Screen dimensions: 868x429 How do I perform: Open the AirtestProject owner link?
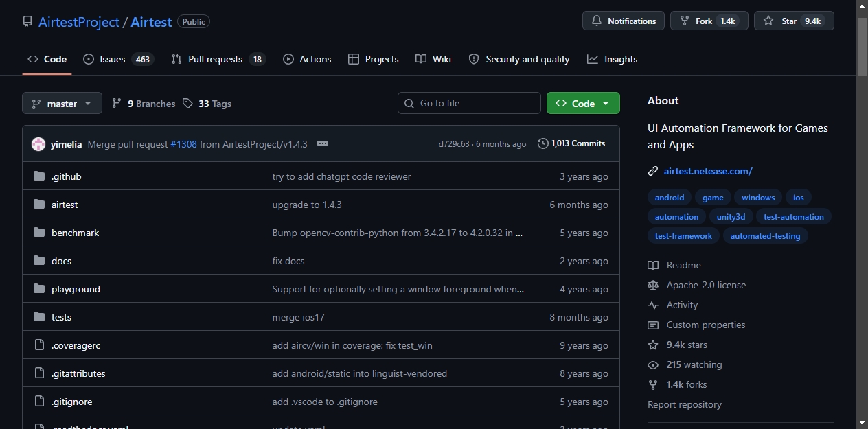pos(79,22)
